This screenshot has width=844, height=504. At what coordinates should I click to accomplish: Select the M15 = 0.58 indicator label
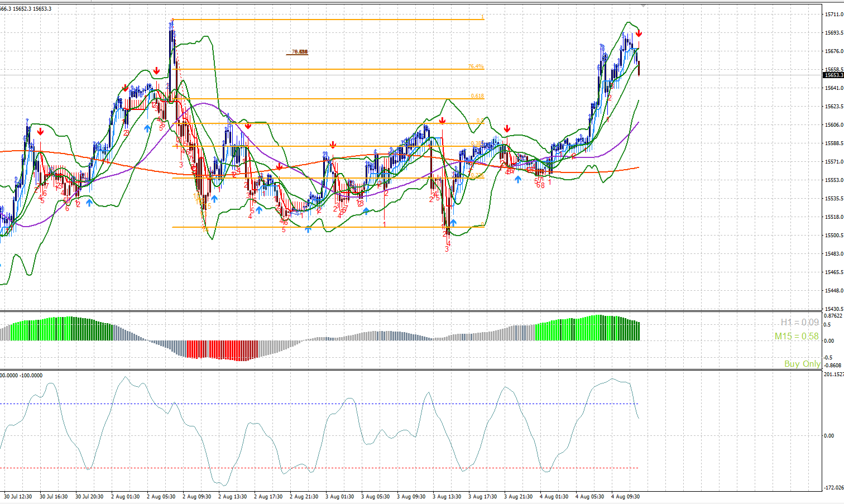tap(796, 336)
